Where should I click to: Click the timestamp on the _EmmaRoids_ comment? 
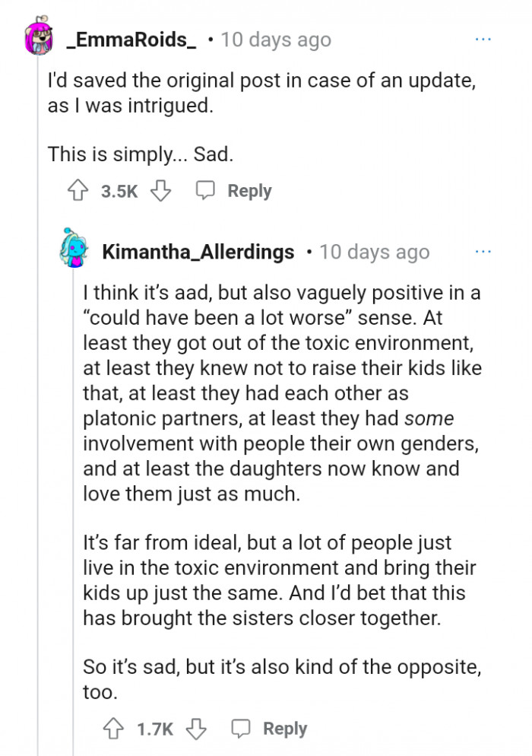tap(276, 40)
